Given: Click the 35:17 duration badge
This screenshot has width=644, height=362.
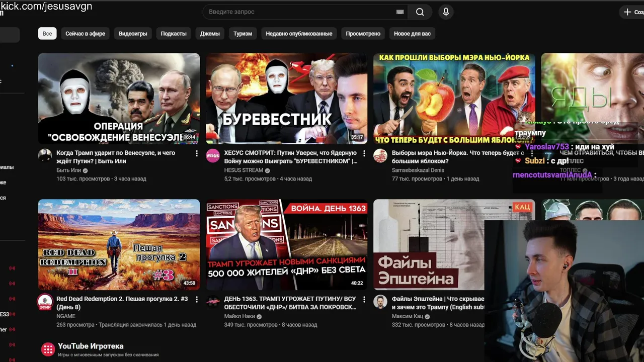Looking at the screenshot, I should [x=357, y=137].
